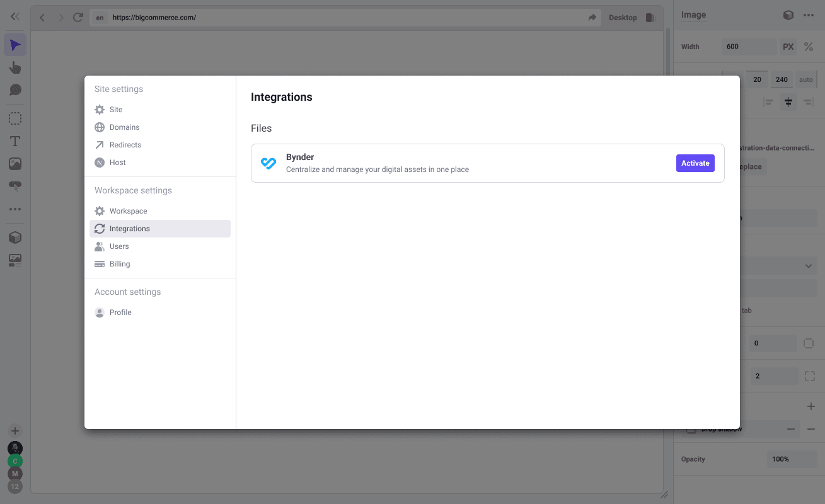The image size is (825, 504).
Task: Select the pointer tool in the left toolbar
Action: (15, 44)
